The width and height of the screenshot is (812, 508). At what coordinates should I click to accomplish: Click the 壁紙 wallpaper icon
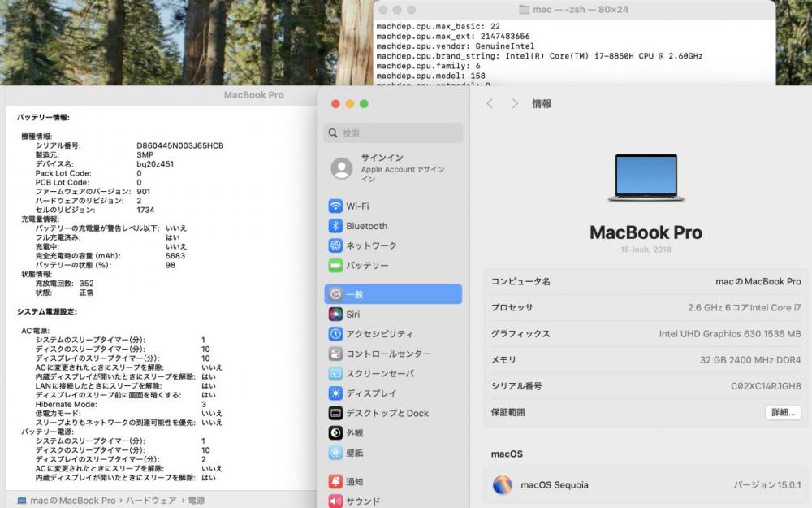tap(335, 453)
